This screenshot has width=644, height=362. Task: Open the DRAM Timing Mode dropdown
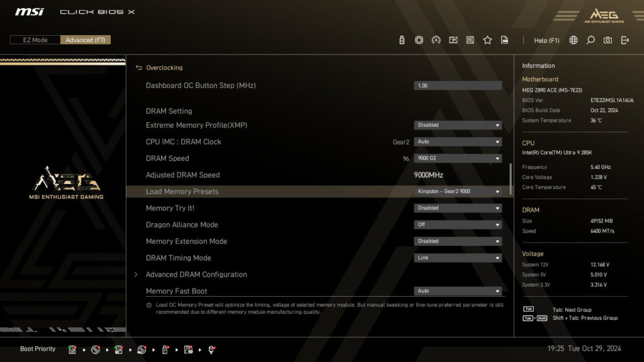pyautogui.click(x=458, y=258)
